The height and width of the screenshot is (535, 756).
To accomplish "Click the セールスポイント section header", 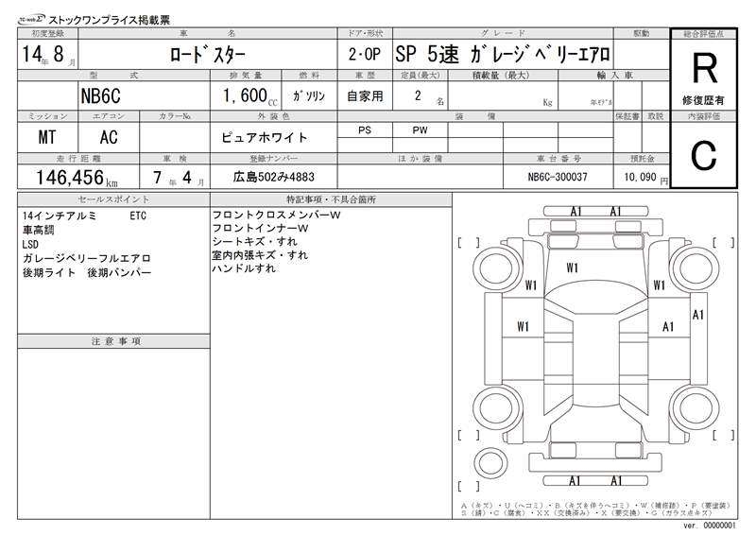I will tap(113, 199).
